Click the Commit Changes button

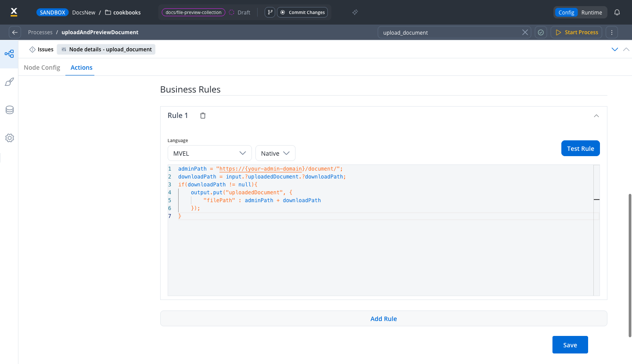coord(302,12)
